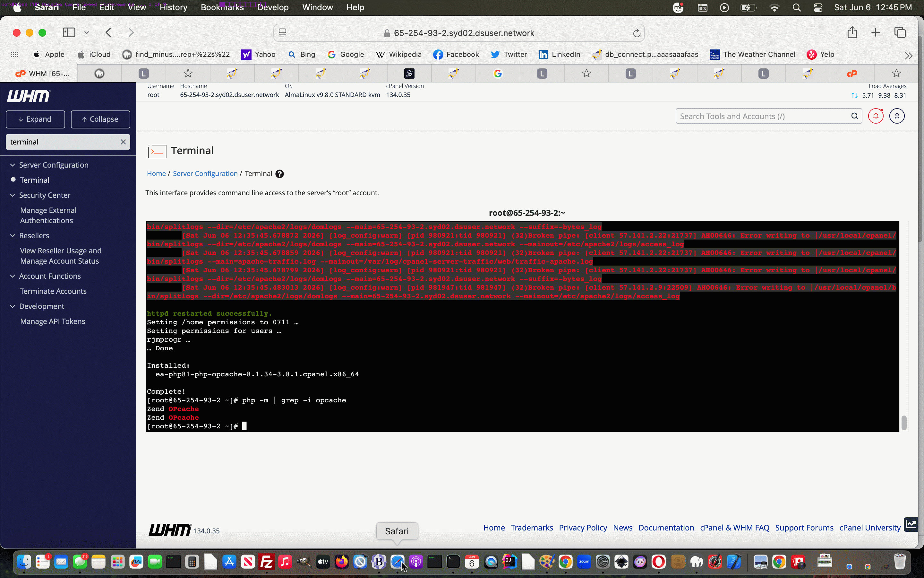924x578 pixels.
Task: Open the Support Forums footer link
Action: 805,528
